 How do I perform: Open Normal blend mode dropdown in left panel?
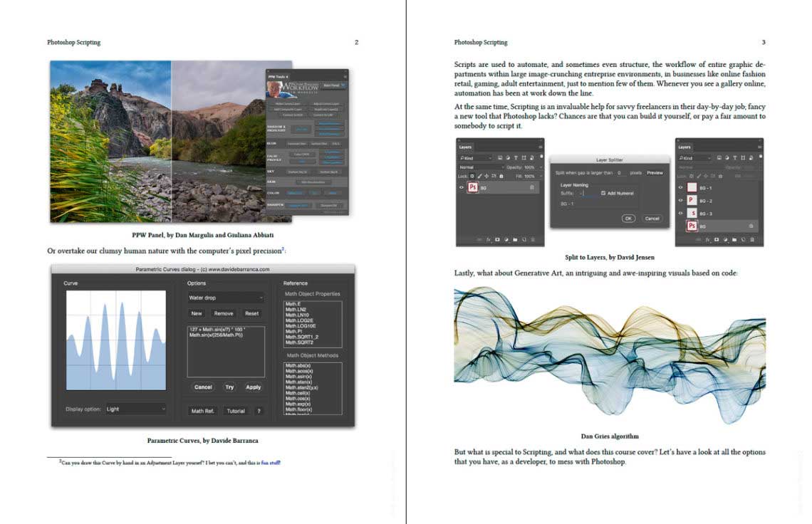pyautogui.click(x=481, y=167)
